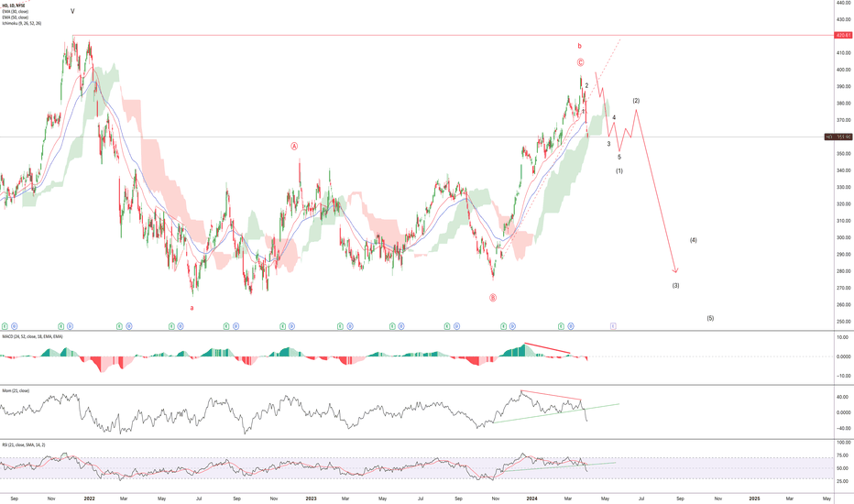The image size is (854, 504).
Task: Select the February 2022 earnings marker
Action: 119,326
